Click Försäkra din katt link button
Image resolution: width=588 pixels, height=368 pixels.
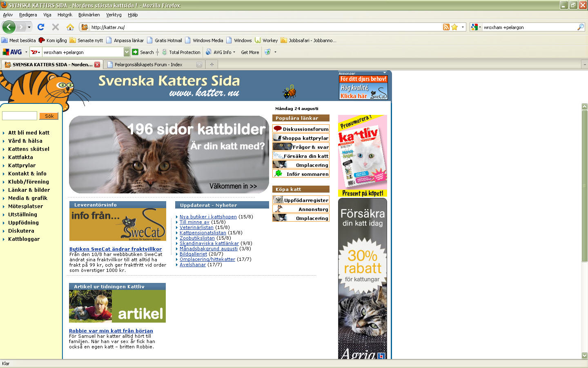pyautogui.click(x=301, y=156)
